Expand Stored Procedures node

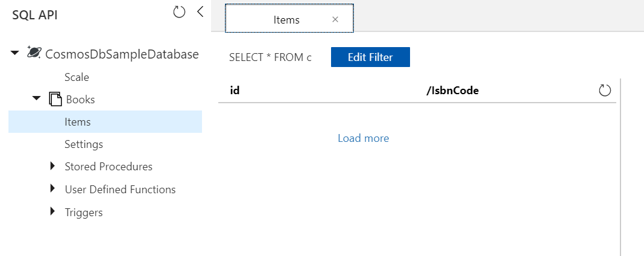tap(53, 166)
